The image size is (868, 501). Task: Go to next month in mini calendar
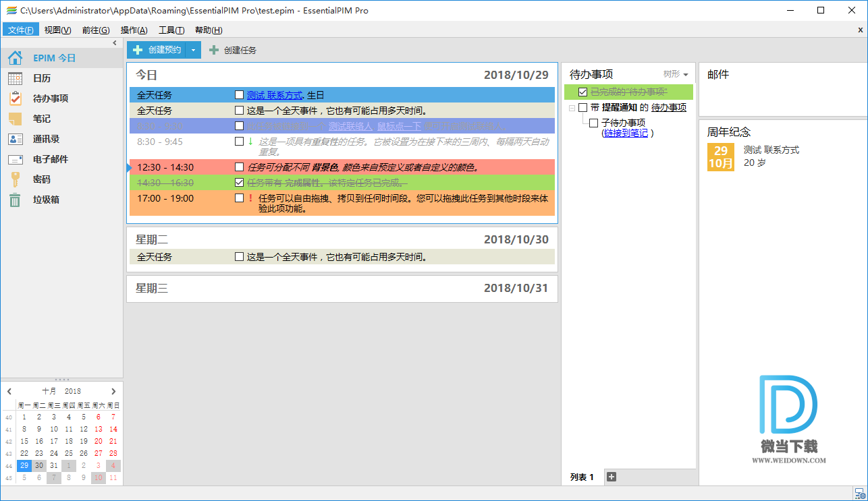coord(113,391)
